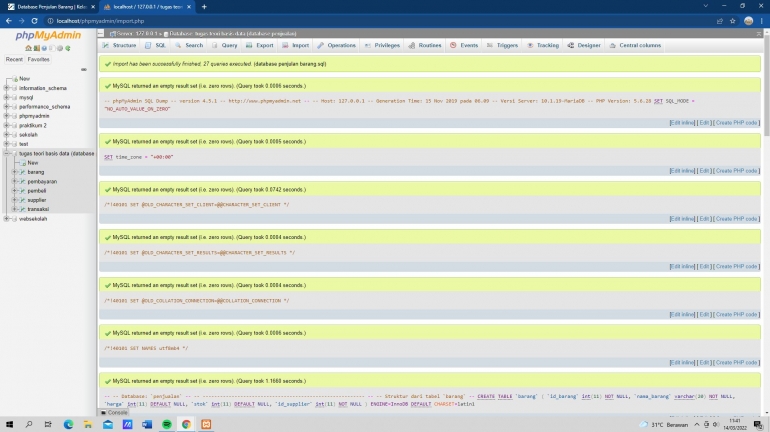770x432 pixels.
Task: Click Create PHP code for OLD_COLLATION_CONNECTION query
Action: (x=736, y=315)
